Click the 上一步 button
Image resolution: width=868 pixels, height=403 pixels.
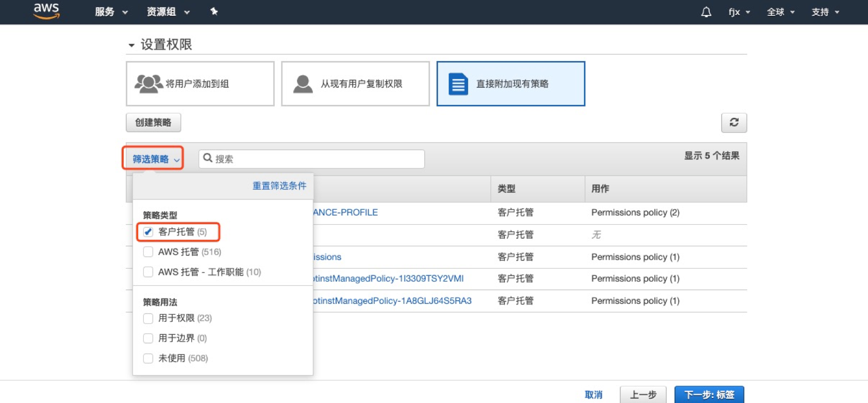point(643,395)
